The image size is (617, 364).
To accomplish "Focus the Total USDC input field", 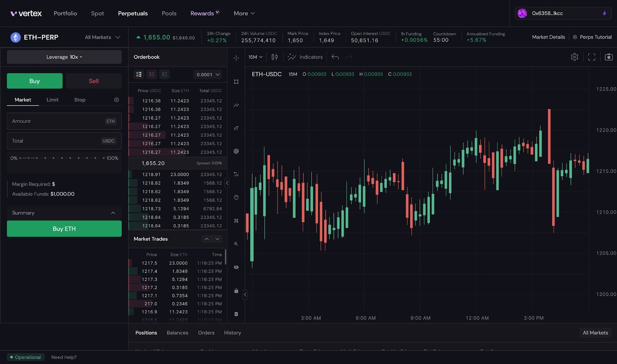I will 64,141.
